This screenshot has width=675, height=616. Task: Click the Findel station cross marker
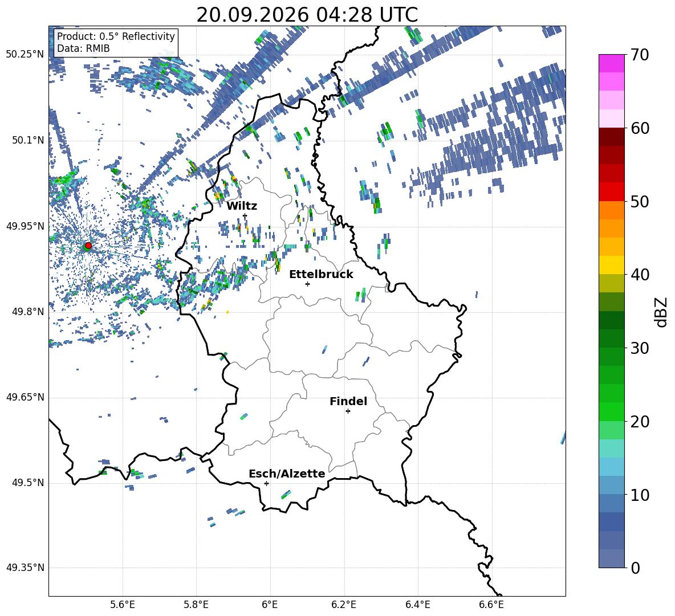348,411
